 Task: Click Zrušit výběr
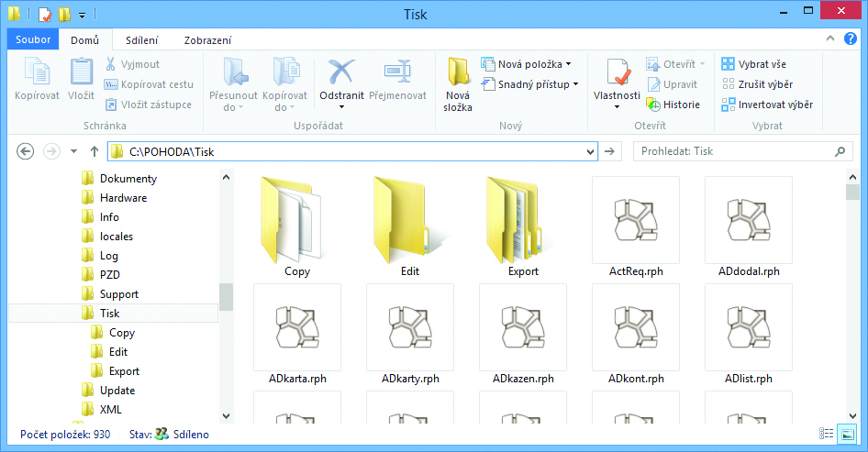757,84
